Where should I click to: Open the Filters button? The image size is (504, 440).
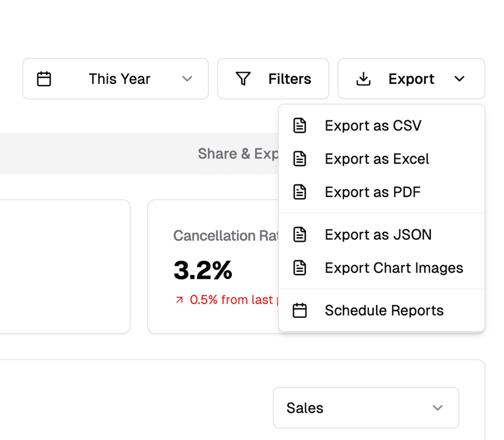[x=273, y=79]
